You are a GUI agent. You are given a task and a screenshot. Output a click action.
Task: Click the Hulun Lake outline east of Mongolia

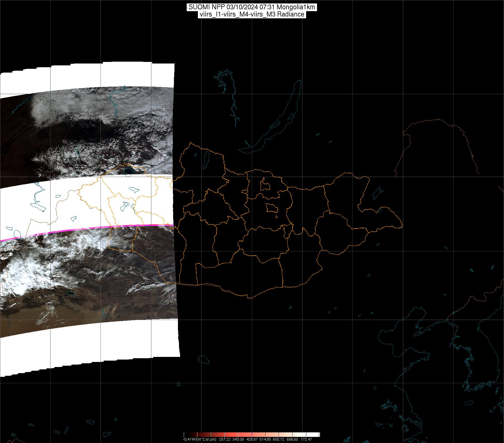point(377,193)
